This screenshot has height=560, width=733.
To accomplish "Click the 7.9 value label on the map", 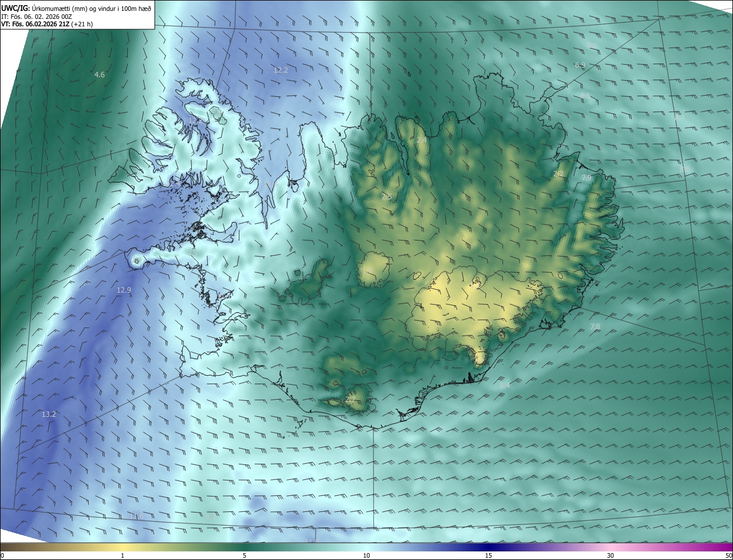I will (586, 178).
